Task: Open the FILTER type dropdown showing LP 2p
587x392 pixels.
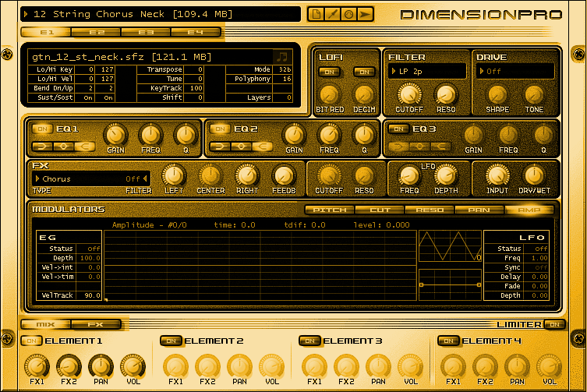Action: [427, 71]
